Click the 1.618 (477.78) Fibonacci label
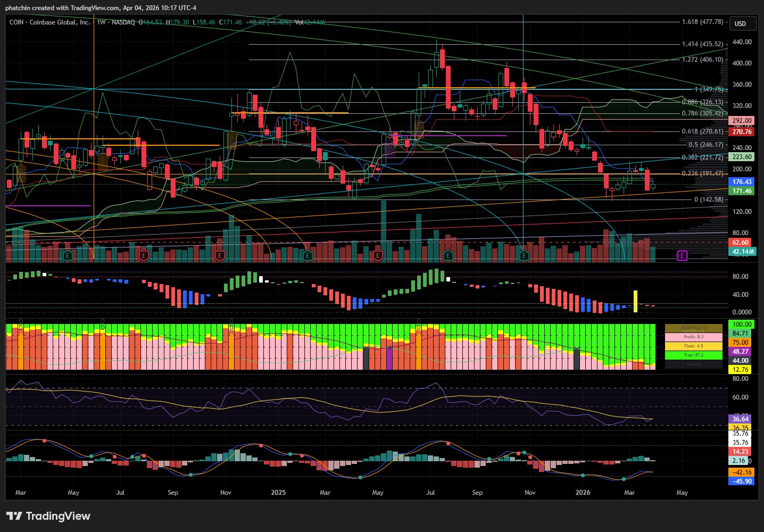This screenshot has width=764, height=532. (702, 22)
